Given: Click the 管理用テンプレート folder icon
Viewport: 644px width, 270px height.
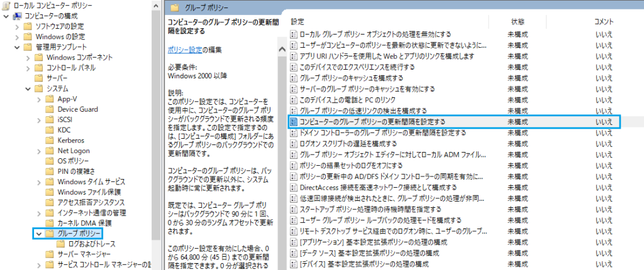Looking at the screenshot, I should pyautogui.click(x=28, y=47).
